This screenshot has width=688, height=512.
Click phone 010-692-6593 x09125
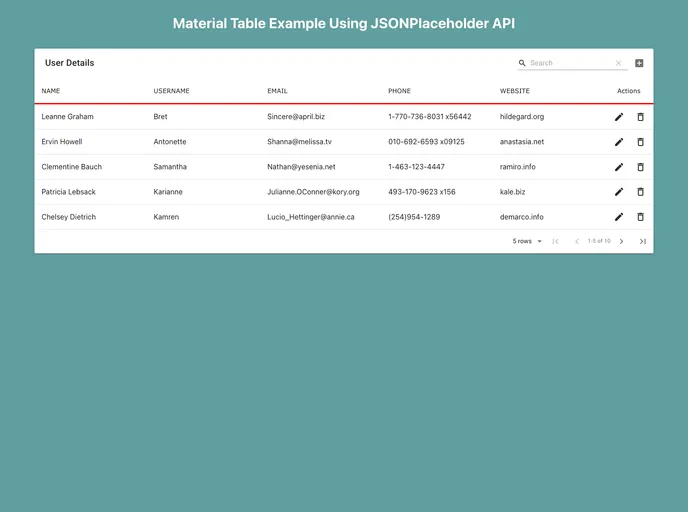(426, 142)
